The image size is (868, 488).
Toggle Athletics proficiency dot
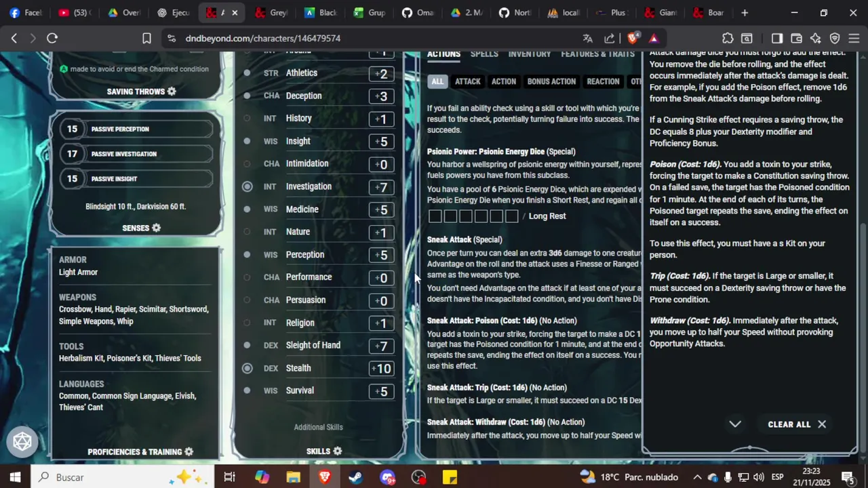click(x=247, y=73)
